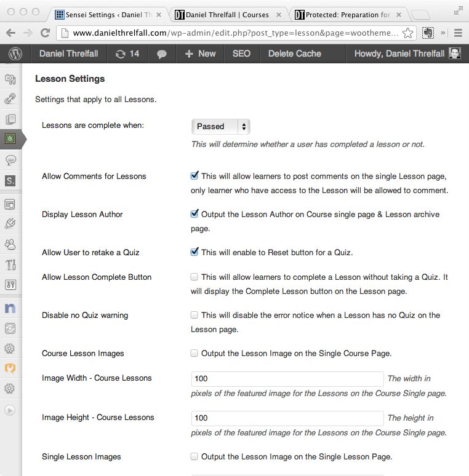Switch to the Sensei Settings browser tab

pyautogui.click(x=108, y=15)
